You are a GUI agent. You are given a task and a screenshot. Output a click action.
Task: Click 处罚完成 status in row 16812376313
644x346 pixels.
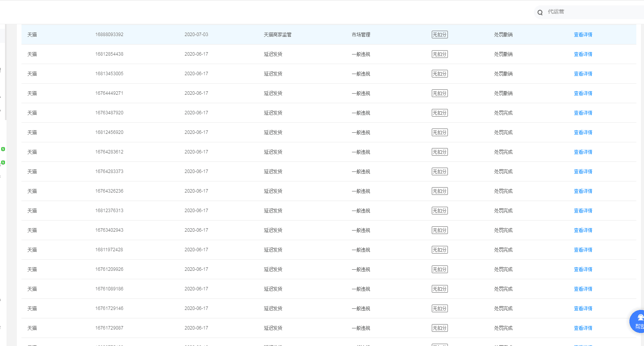[x=503, y=211]
